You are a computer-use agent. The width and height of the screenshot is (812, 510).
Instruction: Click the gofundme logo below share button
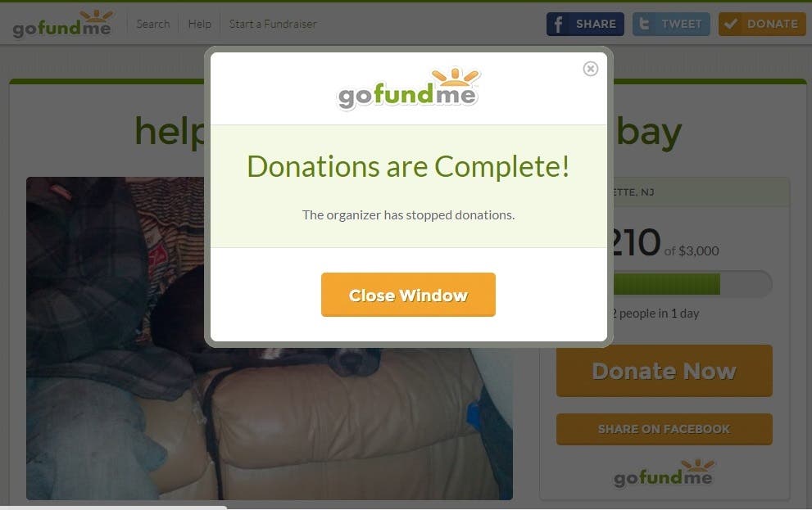(664, 473)
